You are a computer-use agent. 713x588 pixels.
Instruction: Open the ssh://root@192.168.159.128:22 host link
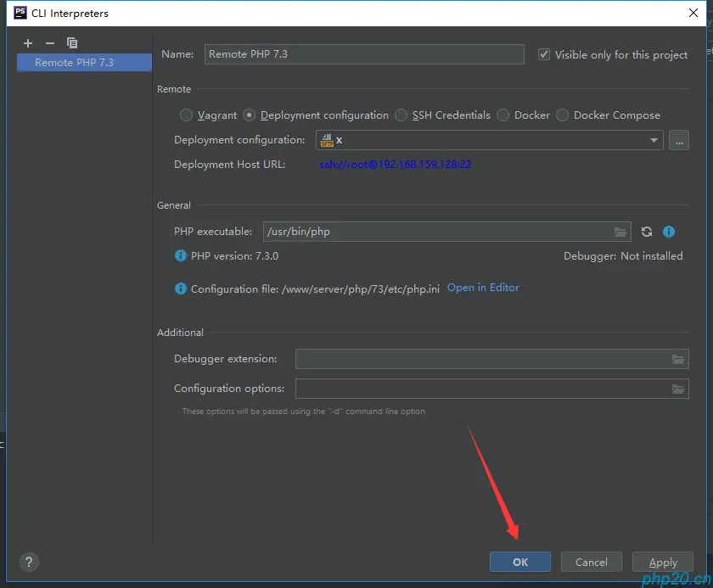(395, 165)
